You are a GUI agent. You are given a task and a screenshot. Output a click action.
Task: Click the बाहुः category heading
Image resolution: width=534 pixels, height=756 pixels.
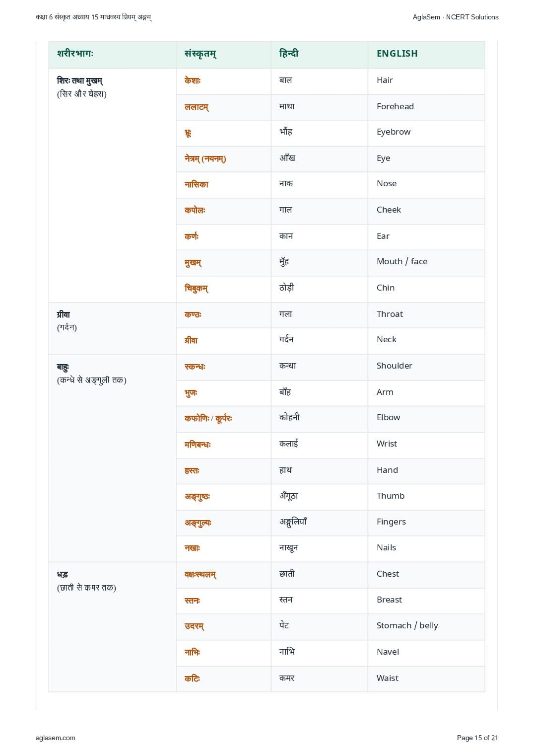pyautogui.click(x=63, y=367)
